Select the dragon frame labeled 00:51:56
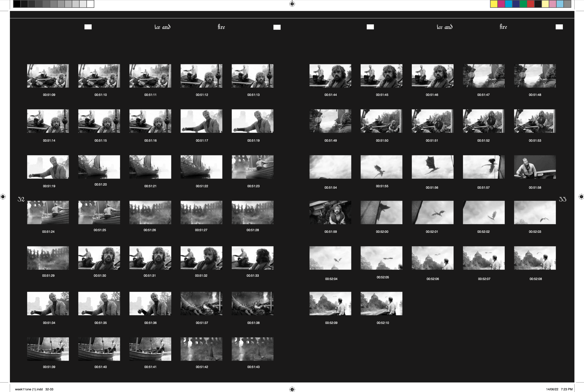This screenshot has width=584, height=392. (x=432, y=167)
